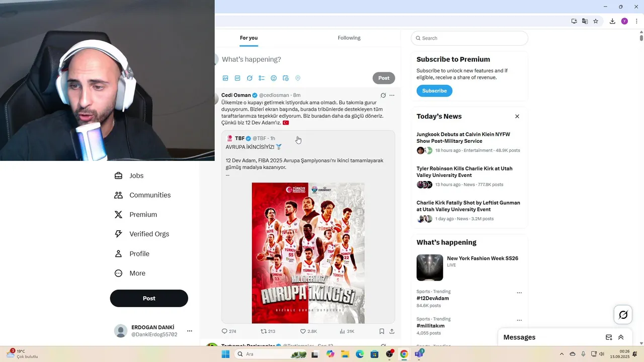The image size is (644, 362).
Task: Click the Grok enhance icon in composer
Action: point(250,78)
